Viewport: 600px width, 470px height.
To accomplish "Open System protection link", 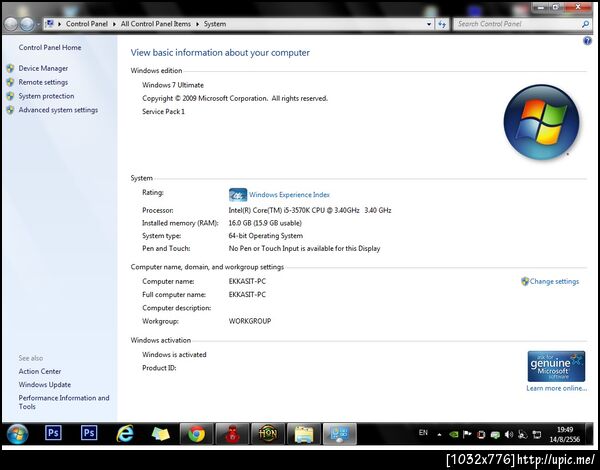I will pyautogui.click(x=46, y=96).
